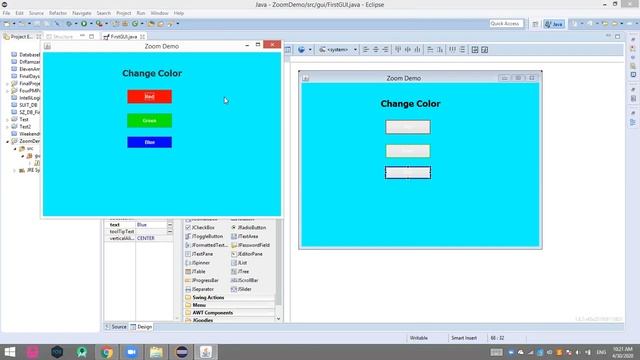The image size is (640, 360).
Task: Select JScrollBar in the palette
Action: (244, 280)
